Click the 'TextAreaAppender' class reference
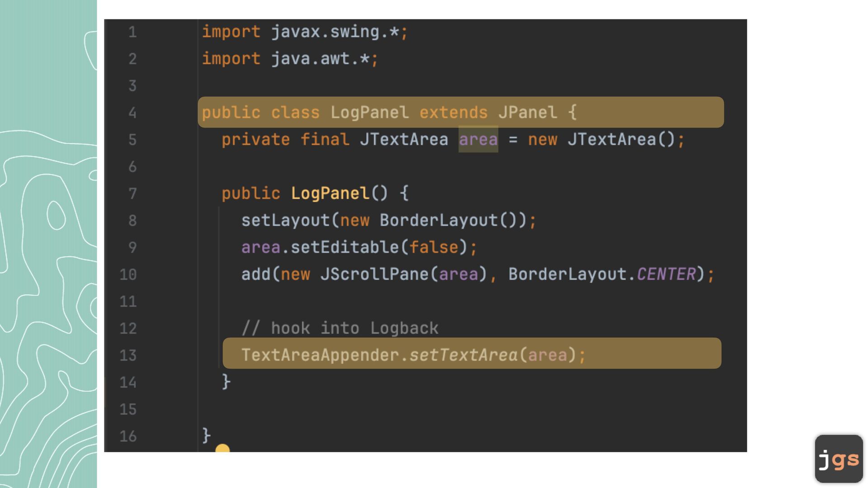The width and height of the screenshot is (868, 488). tap(320, 355)
